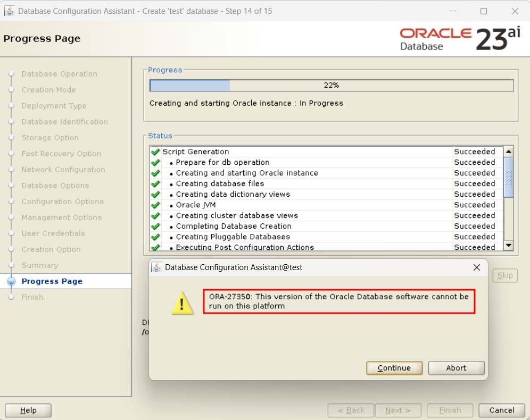Click the checkmark for Completing Database Creation

click(x=155, y=226)
